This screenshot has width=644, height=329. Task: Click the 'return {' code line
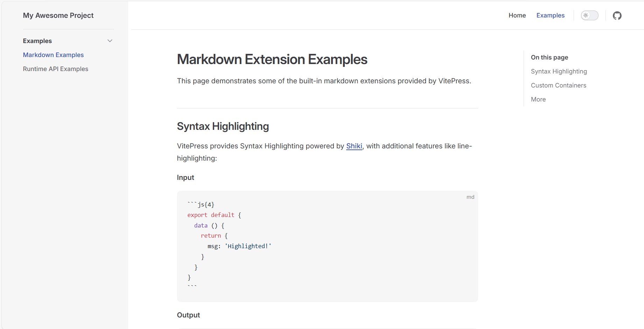(x=214, y=236)
